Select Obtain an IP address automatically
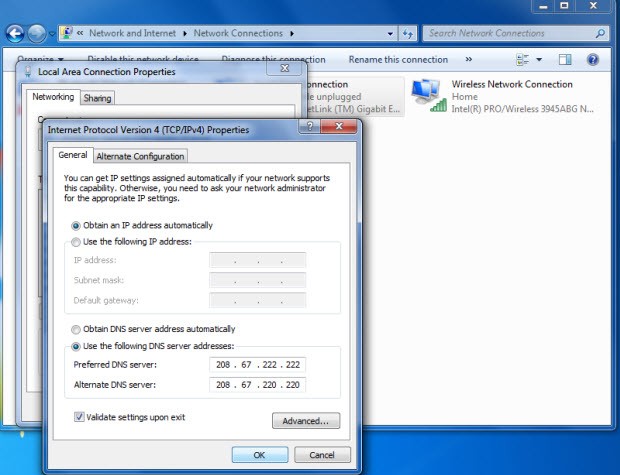Screen dimensions: 620x475 pyautogui.click(x=76, y=226)
